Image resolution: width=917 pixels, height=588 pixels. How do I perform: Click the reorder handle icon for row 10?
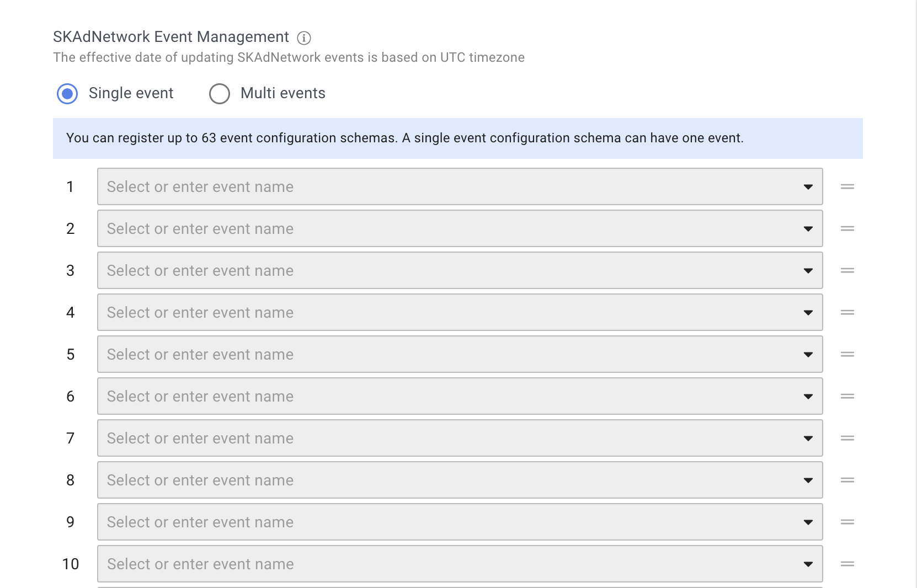pos(847,564)
